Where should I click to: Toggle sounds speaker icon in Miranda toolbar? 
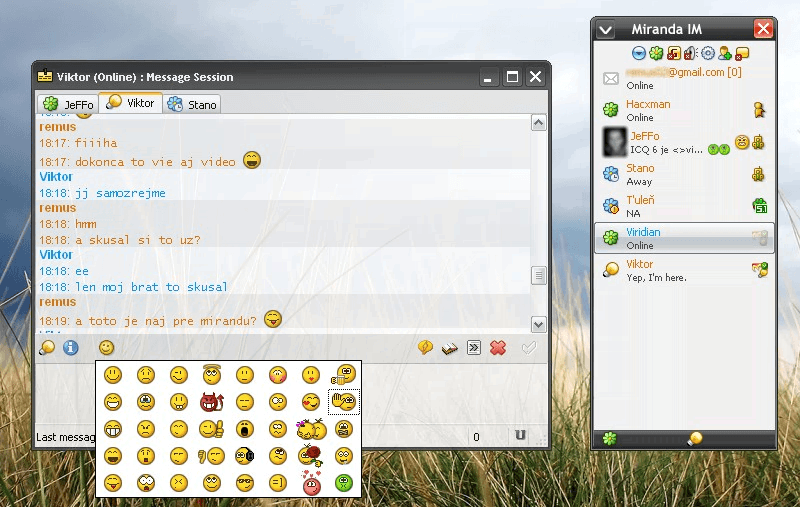click(690, 53)
